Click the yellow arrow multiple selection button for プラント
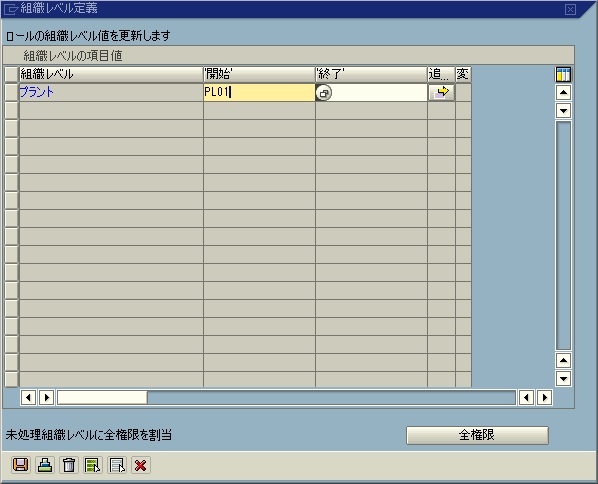 click(x=441, y=93)
